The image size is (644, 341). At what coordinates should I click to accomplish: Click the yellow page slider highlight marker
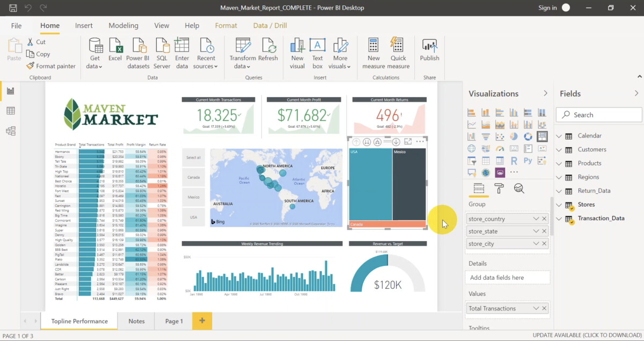tap(443, 219)
